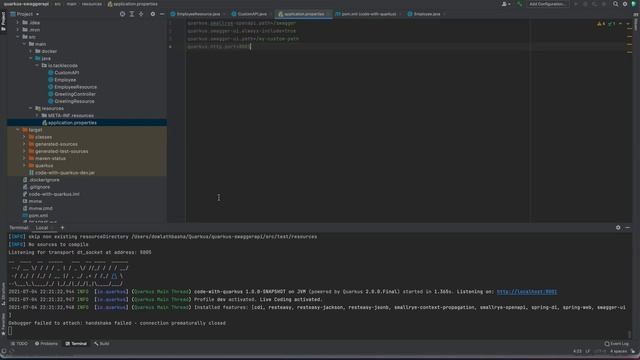Switch to EmployeeResource.java tab
This screenshot has height=360, width=640.
[198, 14]
